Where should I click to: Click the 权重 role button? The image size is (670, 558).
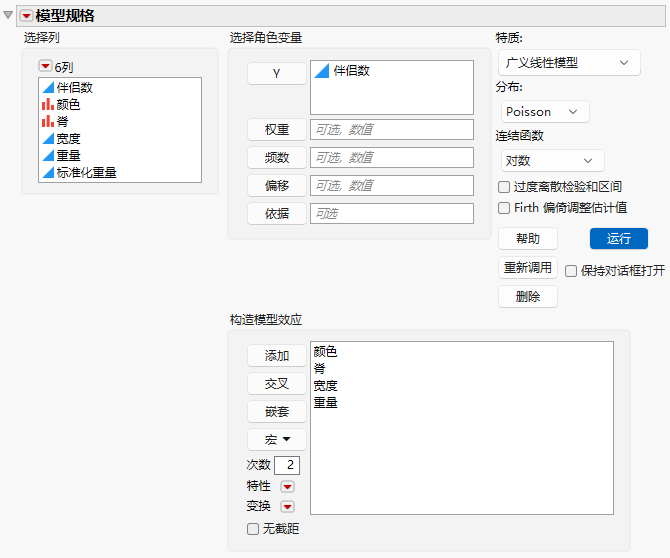tap(277, 129)
